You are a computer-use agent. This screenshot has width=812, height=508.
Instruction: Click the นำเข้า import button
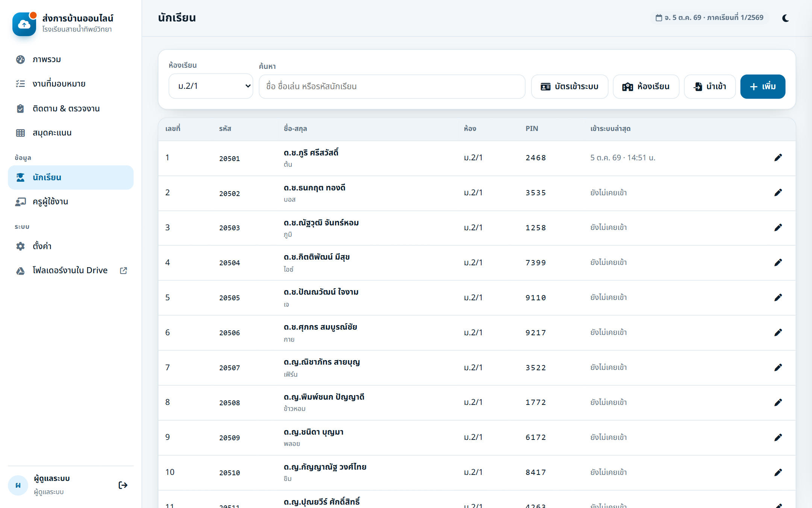[710, 87]
